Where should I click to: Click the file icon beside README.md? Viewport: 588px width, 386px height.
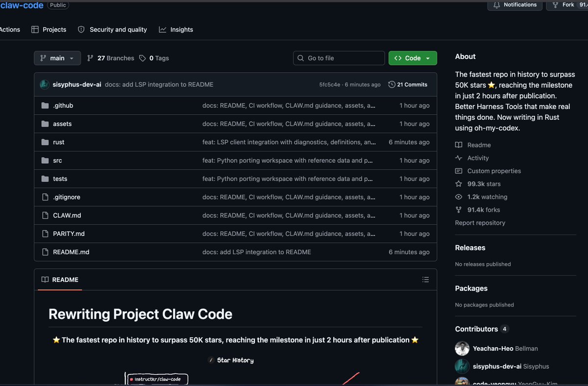tap(45, 252)
